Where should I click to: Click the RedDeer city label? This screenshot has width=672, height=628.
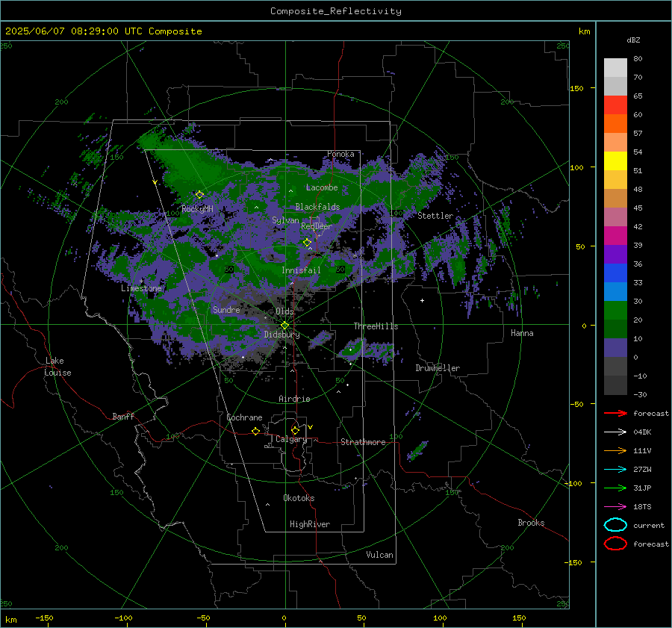point(317,226)
